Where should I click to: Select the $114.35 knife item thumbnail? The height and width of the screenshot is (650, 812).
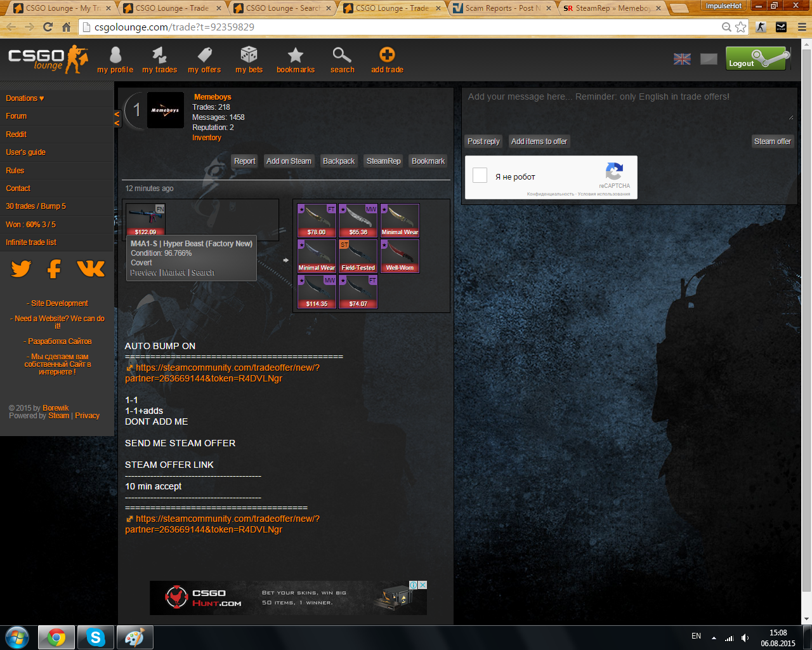coord(317,292)
